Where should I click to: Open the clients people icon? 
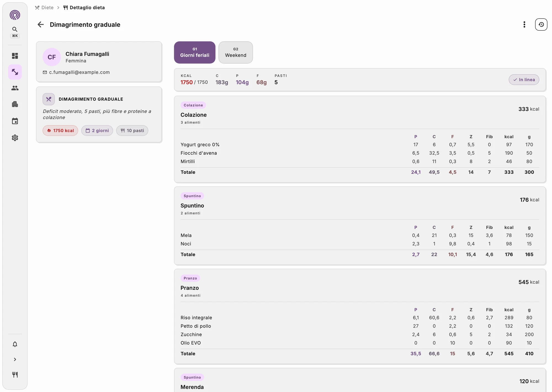15,88
